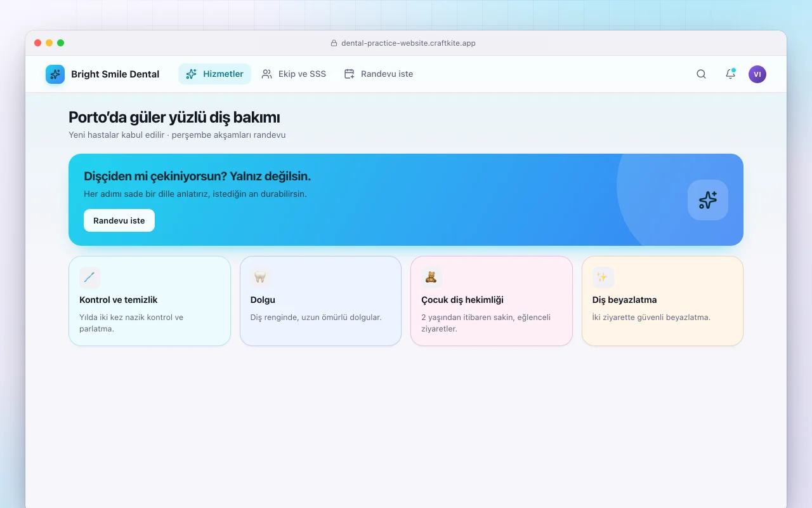Image resolution: width=812 pixels, height=508 pixels.
Task: Click the teddy bear icon on Çocuk card
Action: point(431,277)
